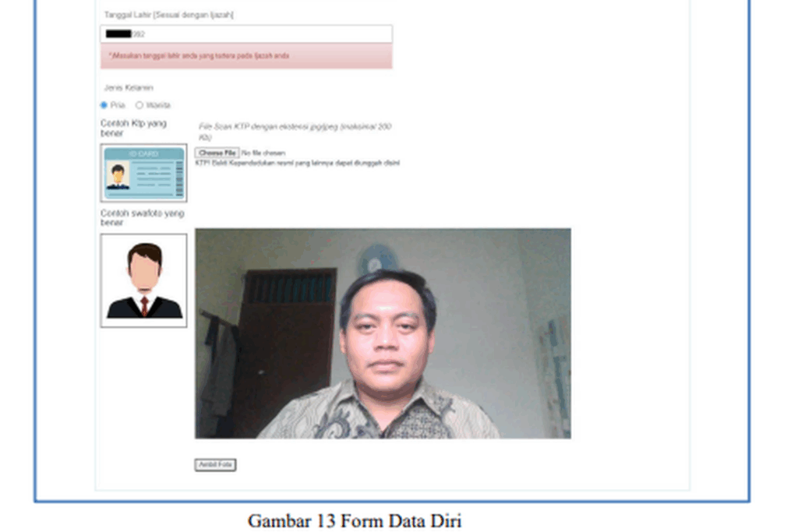Viewport: 798px width, 532px height.
Task: Click the Tanggal Lahir input field
Action: coord(257,34)
